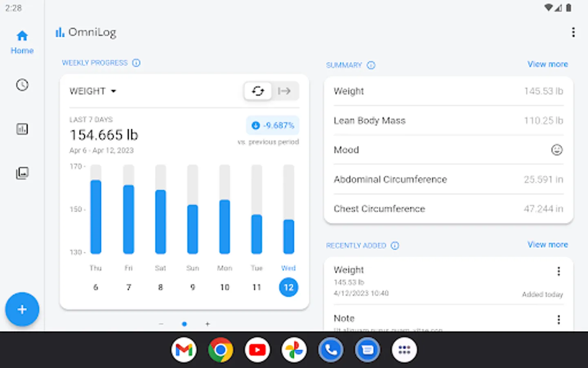Image resolution: width=588 pixels, height=368 pixels.
Task: Open the app drawer from the taskbar
Action: [x=405, y=350]
